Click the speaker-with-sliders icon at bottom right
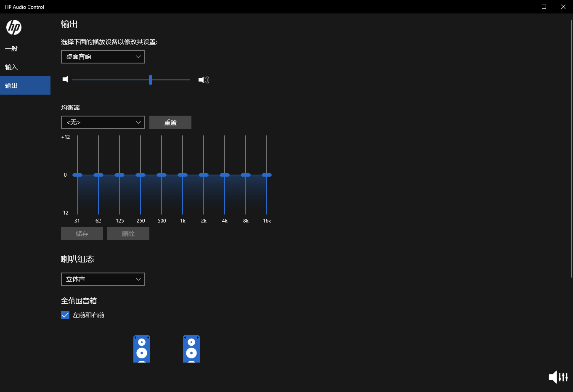573x392 pixels. click(558, 377)
